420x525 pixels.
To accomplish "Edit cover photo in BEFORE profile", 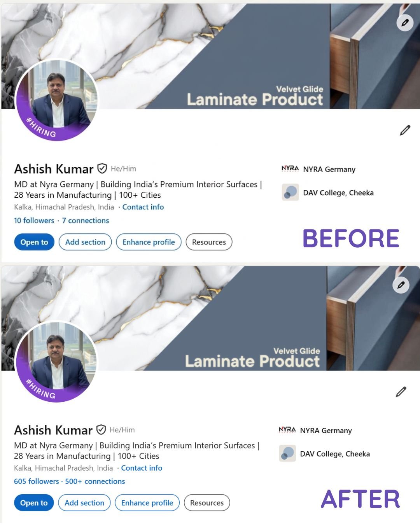I will coord(405,23).
